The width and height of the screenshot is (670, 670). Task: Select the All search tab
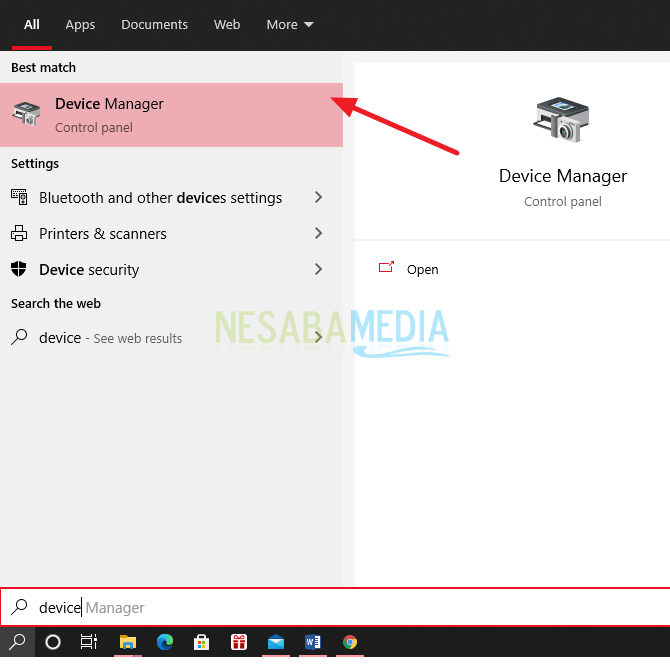pyautogui.click(x=32, y=25)
